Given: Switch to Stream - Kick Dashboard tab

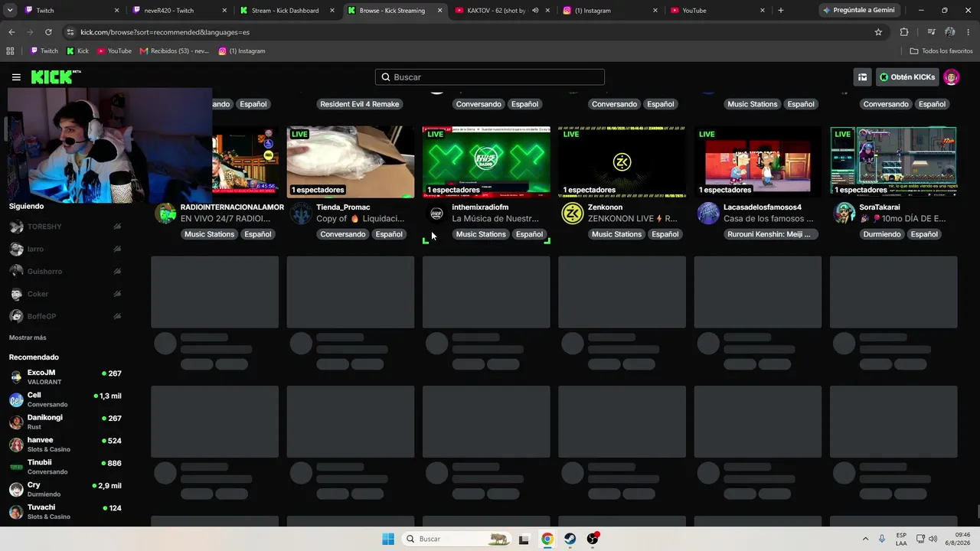Looking at the screenshot, I should [x=287, y=11].
